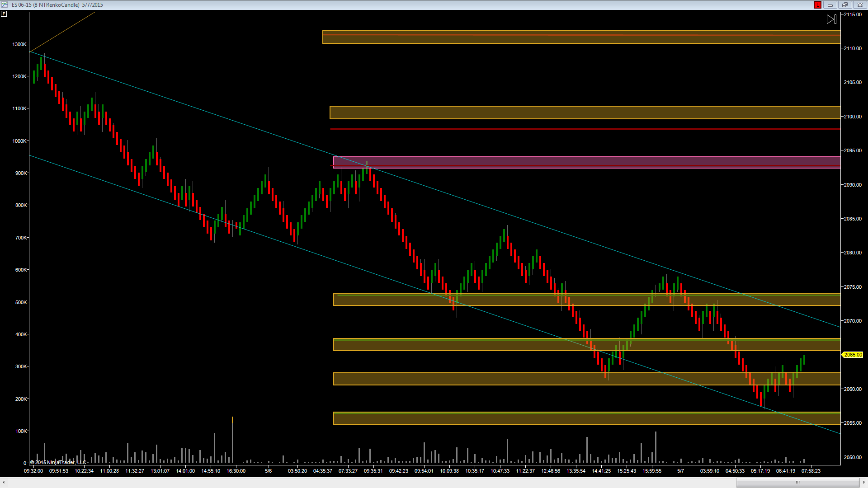Click the yellow 2065.00 current price marker
This screenshot has height=488, width=868.
pyautogui.click(x=853, y=355)
